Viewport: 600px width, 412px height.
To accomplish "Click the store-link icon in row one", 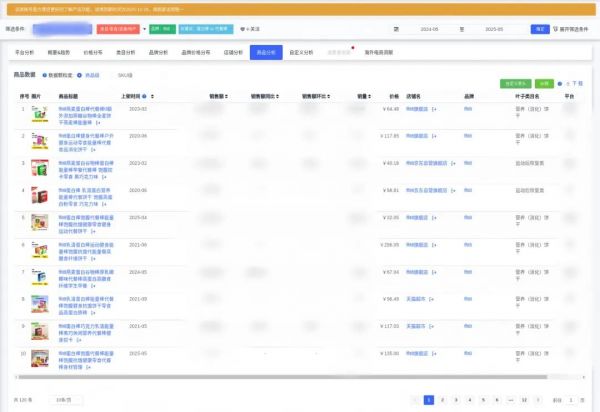I will (x=434, y=108).
